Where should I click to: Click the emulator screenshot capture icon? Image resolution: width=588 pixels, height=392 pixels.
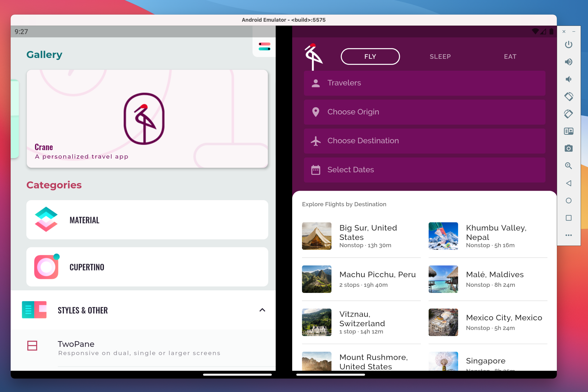point(568,148)
